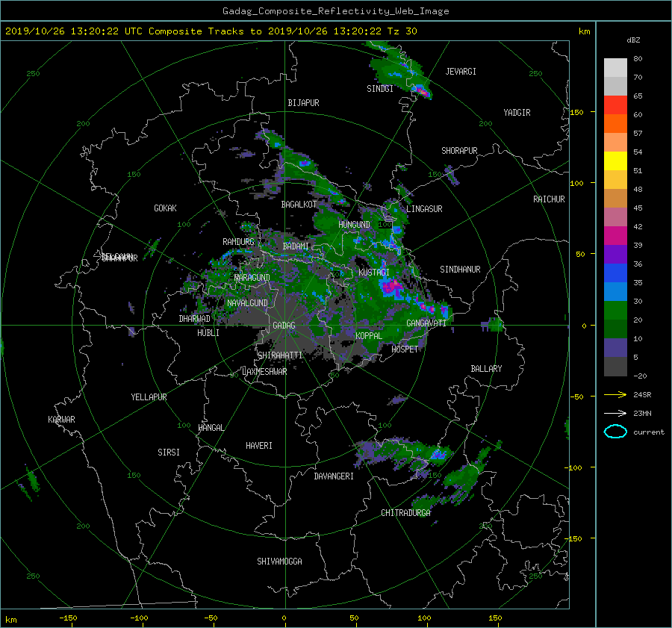The height and width of the screenshot is (628, 672).
Task: Click the DHARWAD city label
Action: click(194, 319)
